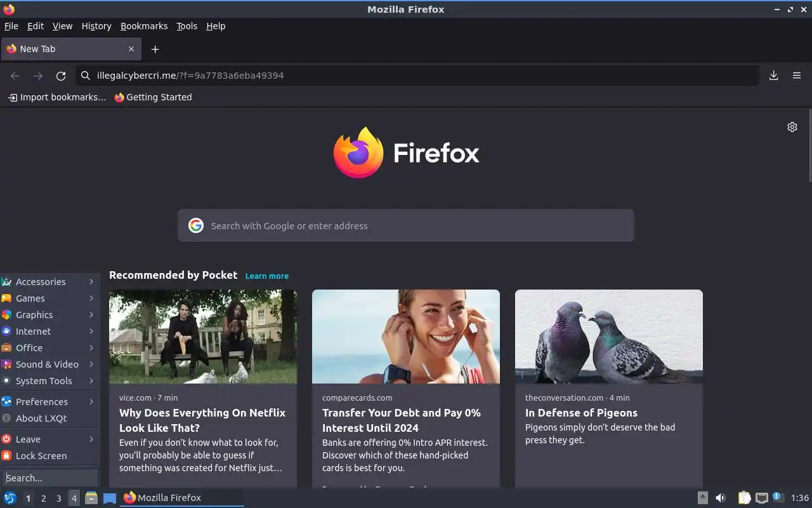The width and height of the screenshot is (812, 508).
Task: Click the removable media eject tray icon
Action: click(703, 498)
